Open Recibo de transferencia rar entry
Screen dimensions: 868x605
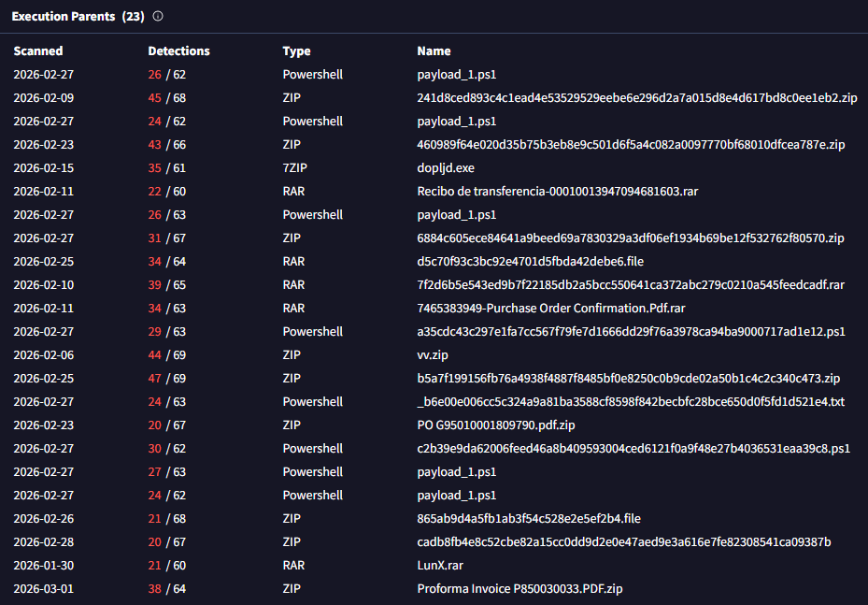(x=558, y=191)
